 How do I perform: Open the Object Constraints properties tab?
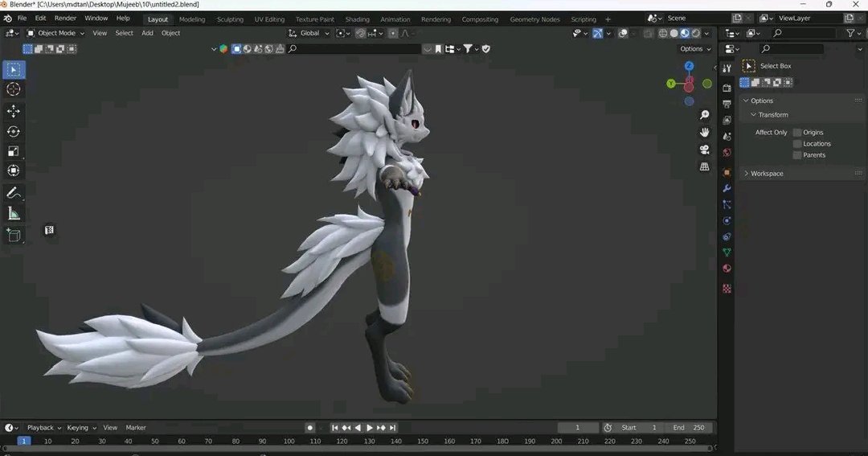point(727,236)
